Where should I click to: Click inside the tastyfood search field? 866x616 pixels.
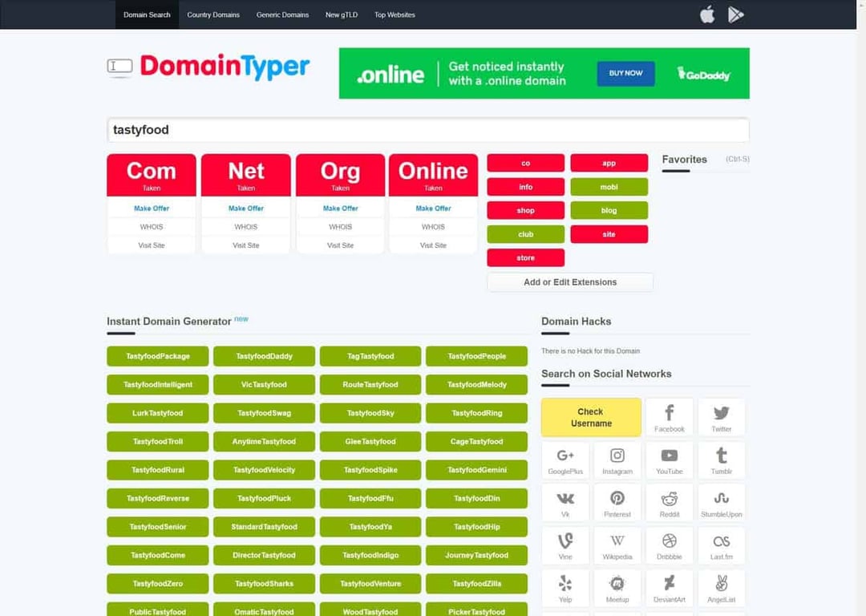pyautogui.click(x=428, y=129)
